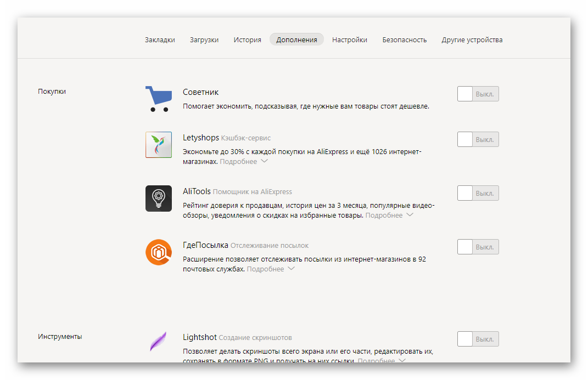Enable the Советник extension toggle
The width and height of the screenshot is (588, 380).
(478, 94)
